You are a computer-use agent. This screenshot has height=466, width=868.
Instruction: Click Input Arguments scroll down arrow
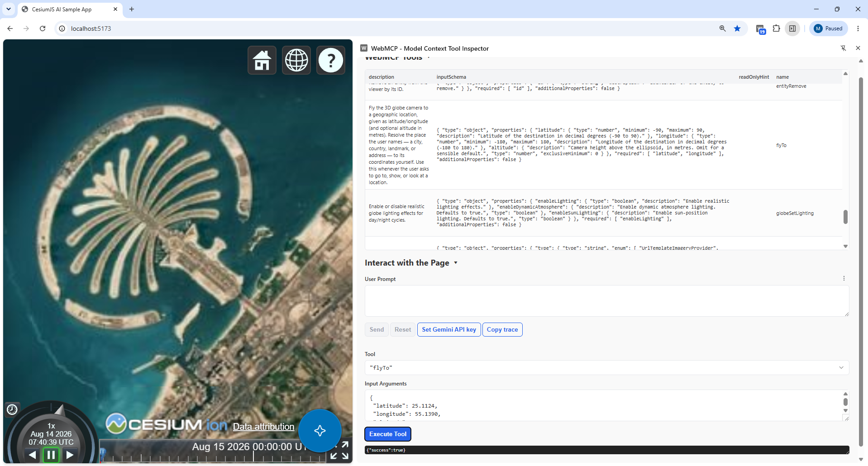coord(845,411)
